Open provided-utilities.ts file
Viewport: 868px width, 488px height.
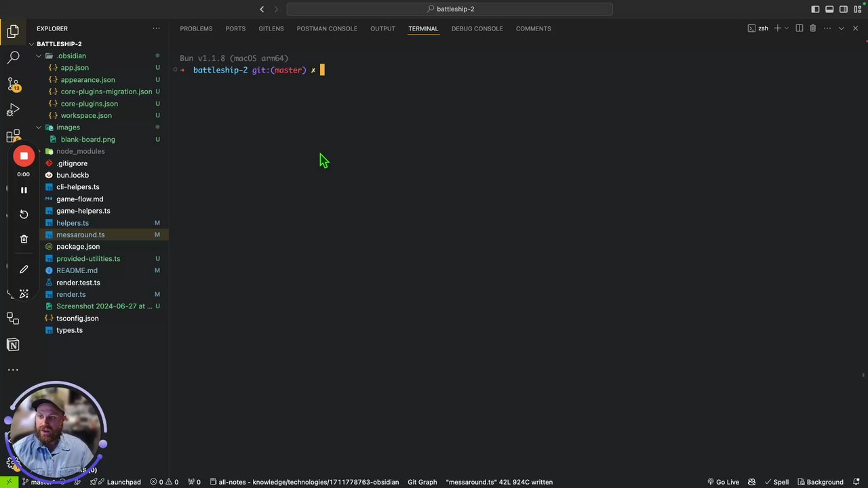tap(88, 259)
